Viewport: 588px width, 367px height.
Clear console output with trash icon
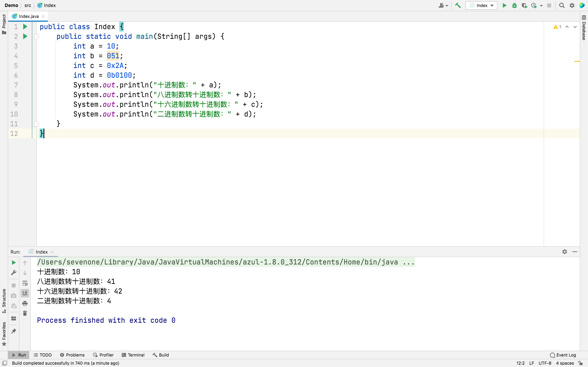(25, 313)
